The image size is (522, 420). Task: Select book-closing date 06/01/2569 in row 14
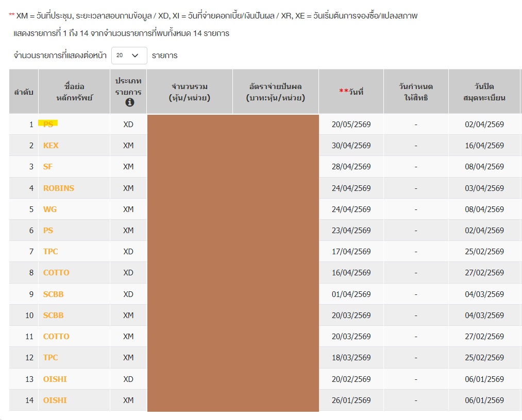tap(484, 400)
